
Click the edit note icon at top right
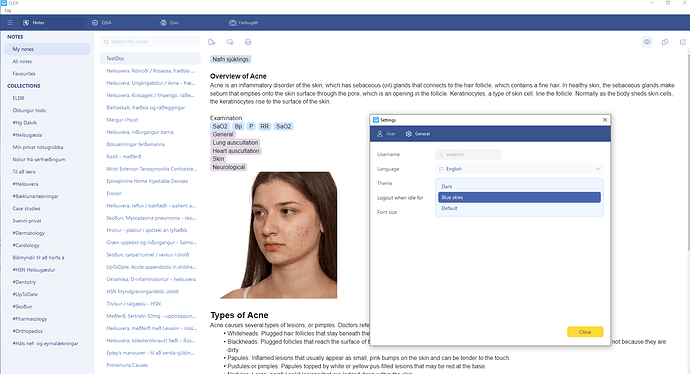point(683,42)
